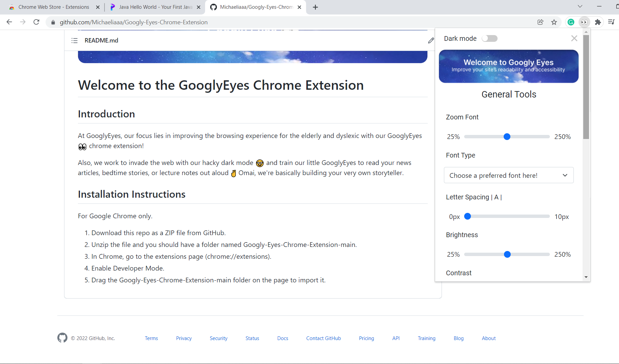Go forward in browser history

point(23,22)
